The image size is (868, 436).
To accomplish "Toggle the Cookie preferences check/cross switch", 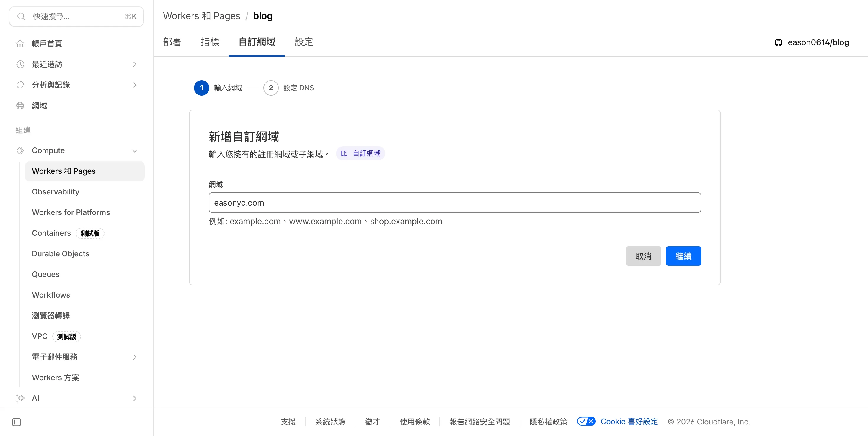I will click(586, 422).
